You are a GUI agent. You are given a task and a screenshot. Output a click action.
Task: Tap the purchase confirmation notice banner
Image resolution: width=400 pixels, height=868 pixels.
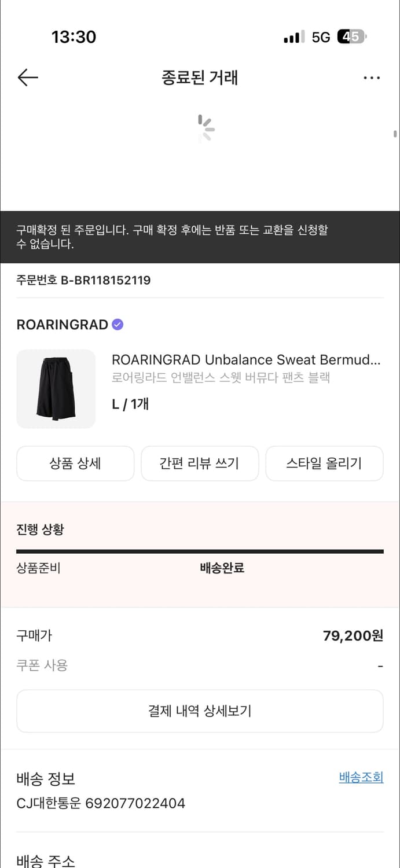coord(200,237)
